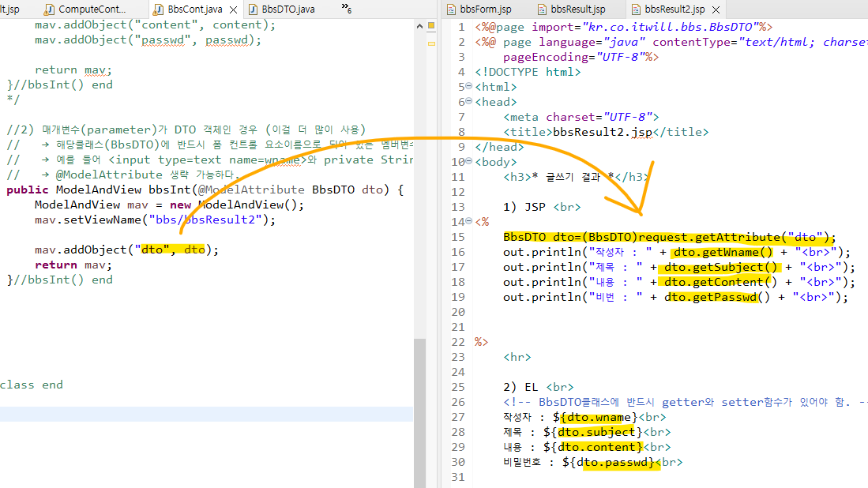
Task: Click dto.getPasswd() call on line 19
Action: click(717, 297)
